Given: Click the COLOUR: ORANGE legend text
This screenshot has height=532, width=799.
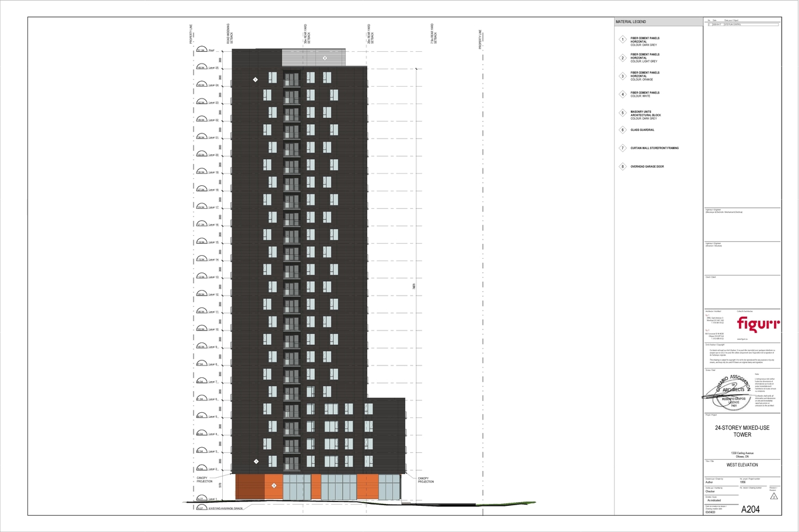Looking at the screenshot, I should tap(642, 80).
